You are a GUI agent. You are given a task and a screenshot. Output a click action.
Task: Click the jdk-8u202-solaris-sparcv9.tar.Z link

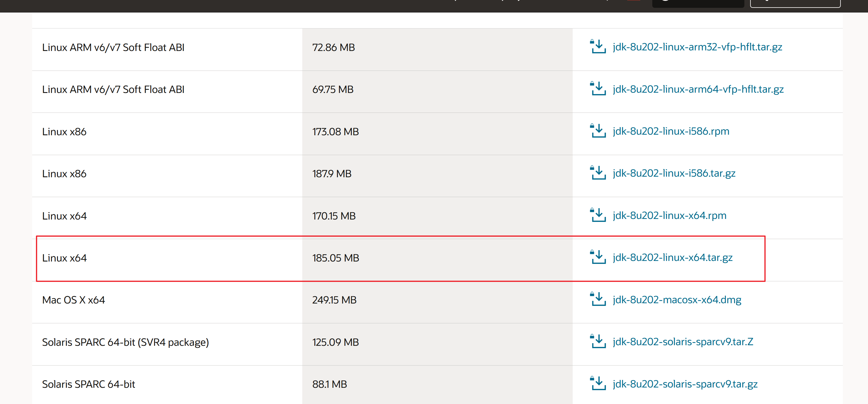click(683, 342)
